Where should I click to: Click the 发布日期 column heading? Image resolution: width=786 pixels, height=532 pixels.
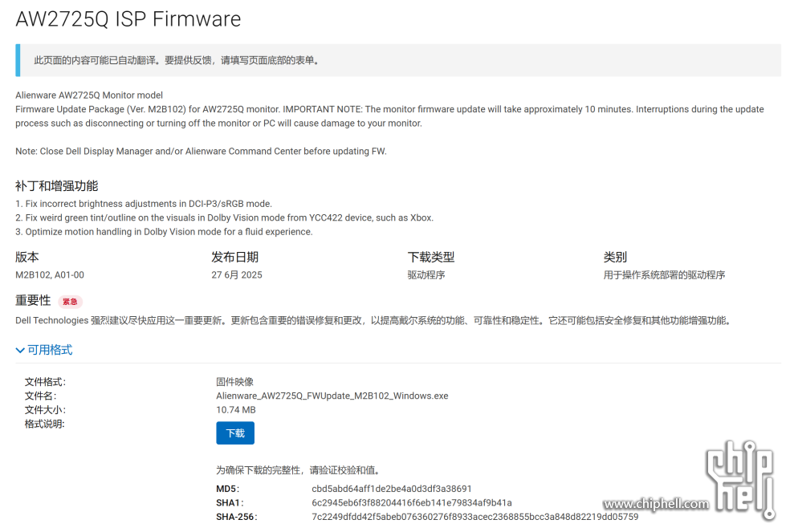pos(234,257)
